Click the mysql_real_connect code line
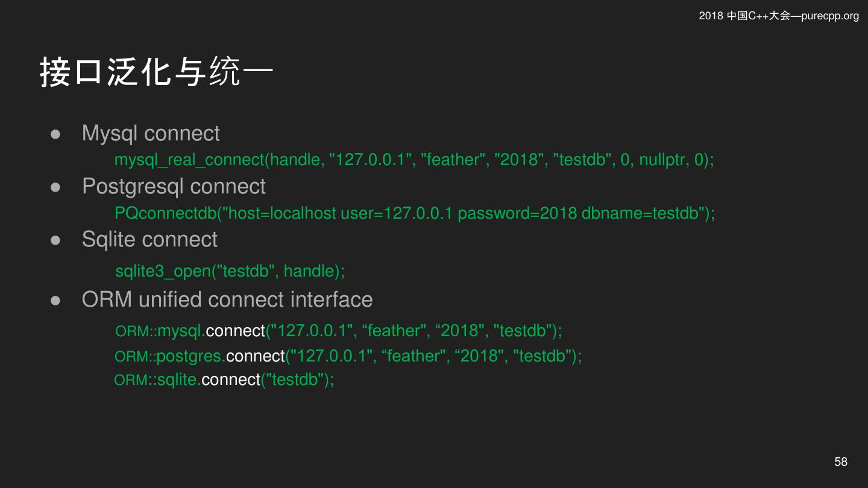Screen dimensions: 868x488 414,160
